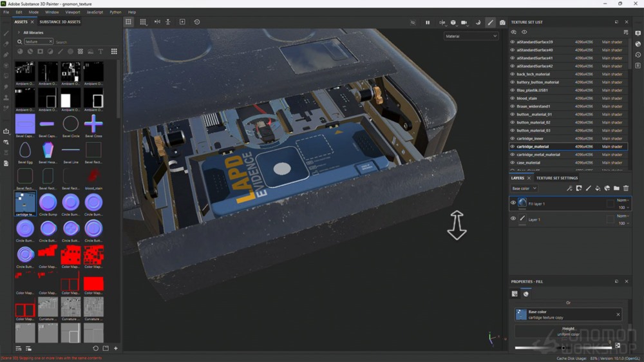
Task: Open the Python menu
Action: tap(115, 12)
